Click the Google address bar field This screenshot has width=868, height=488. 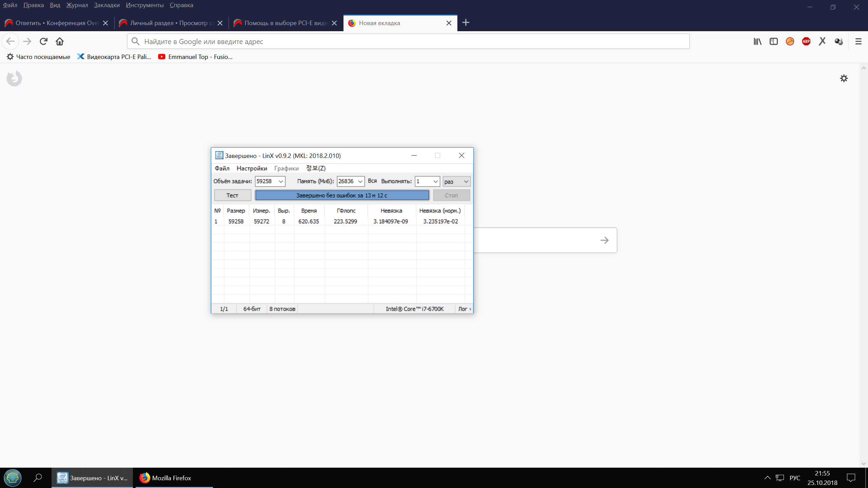[407, 41]
